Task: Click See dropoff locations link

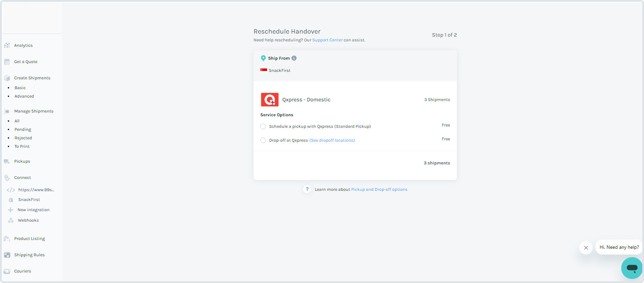Action: click(332, 140)
